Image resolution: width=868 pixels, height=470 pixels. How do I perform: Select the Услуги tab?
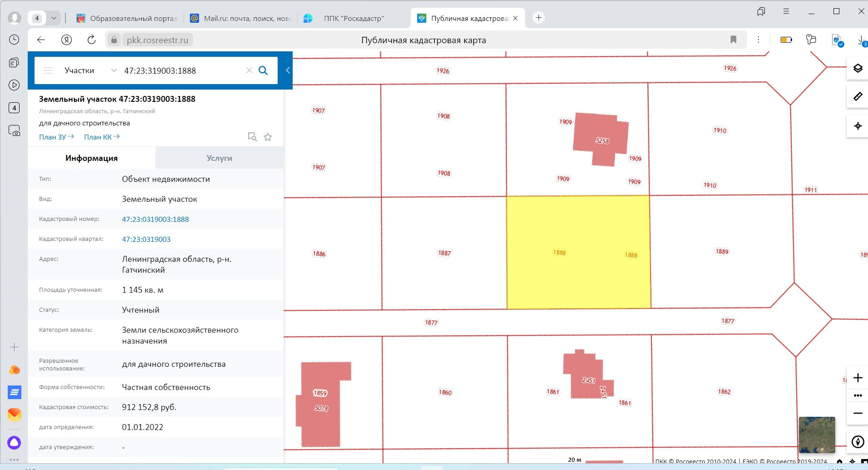(x=219, y=158)
